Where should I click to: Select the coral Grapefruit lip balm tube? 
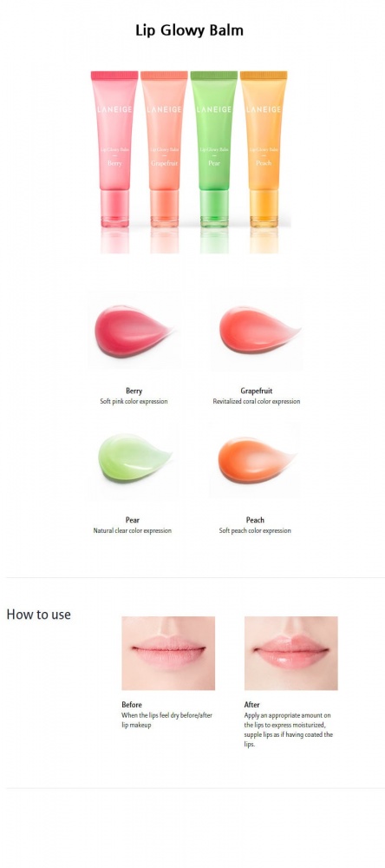tap(164, 149)
